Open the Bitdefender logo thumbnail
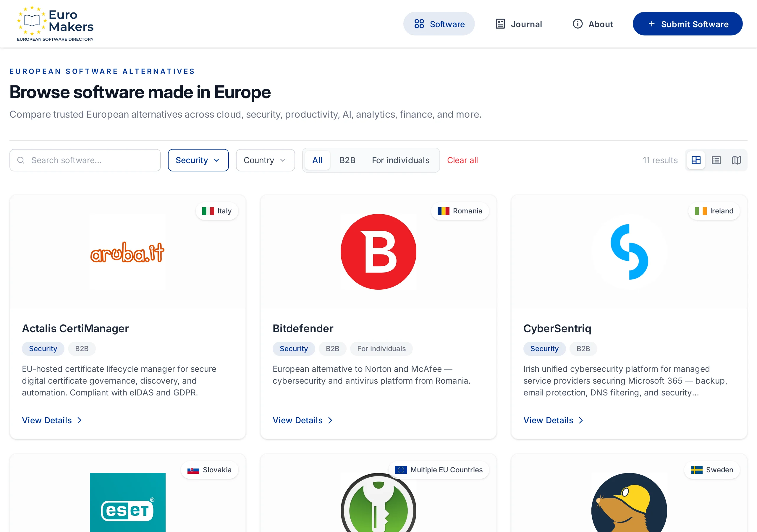The height and width of the screenshot is (532, 757). [378, 252]
